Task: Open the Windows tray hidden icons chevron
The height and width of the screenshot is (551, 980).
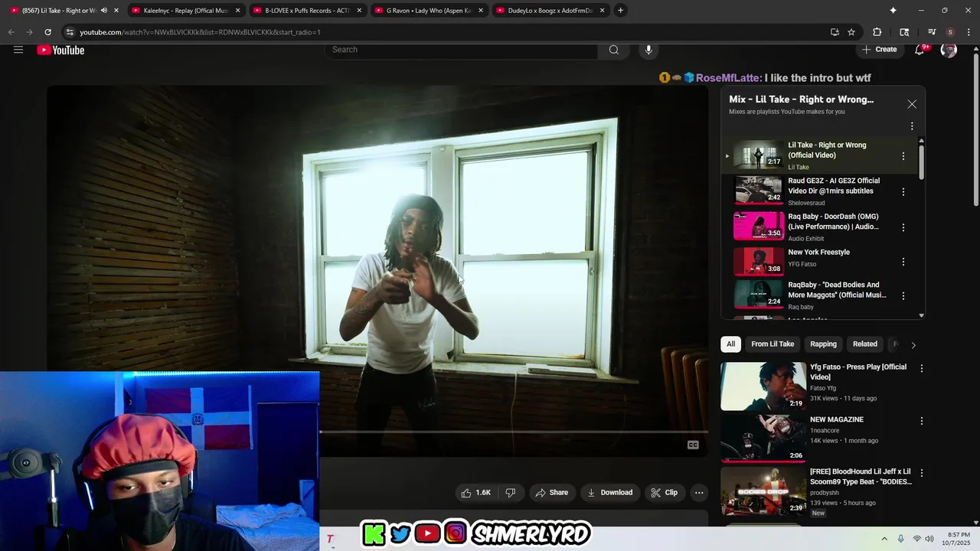Action: pyautogui.click(x=884, y=539)
